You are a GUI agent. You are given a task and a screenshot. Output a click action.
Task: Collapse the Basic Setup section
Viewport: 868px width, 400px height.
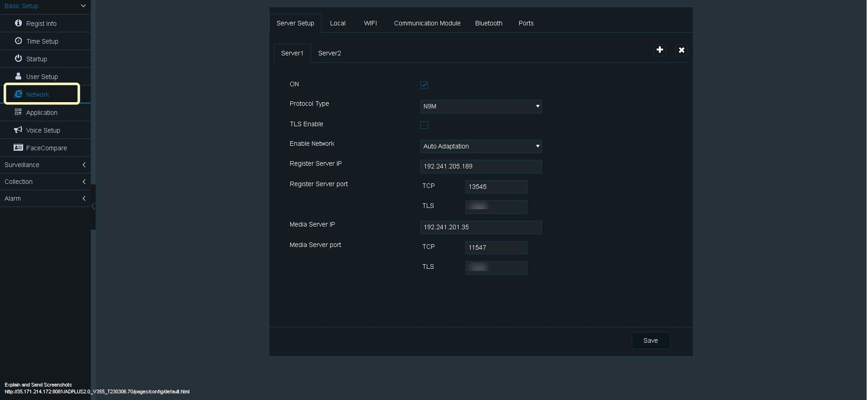click(45, 6)
